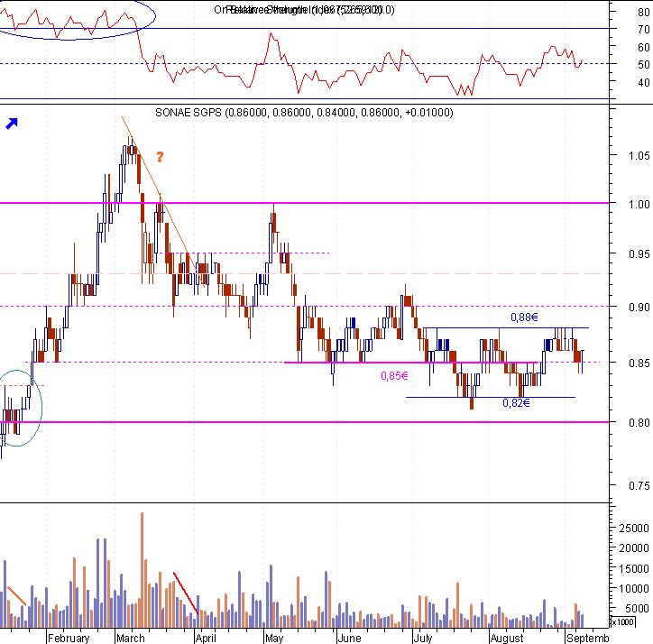This screenshot has height=644, width=653.
Task: Click the 1.05 price axis value
Action: [639, 156]
